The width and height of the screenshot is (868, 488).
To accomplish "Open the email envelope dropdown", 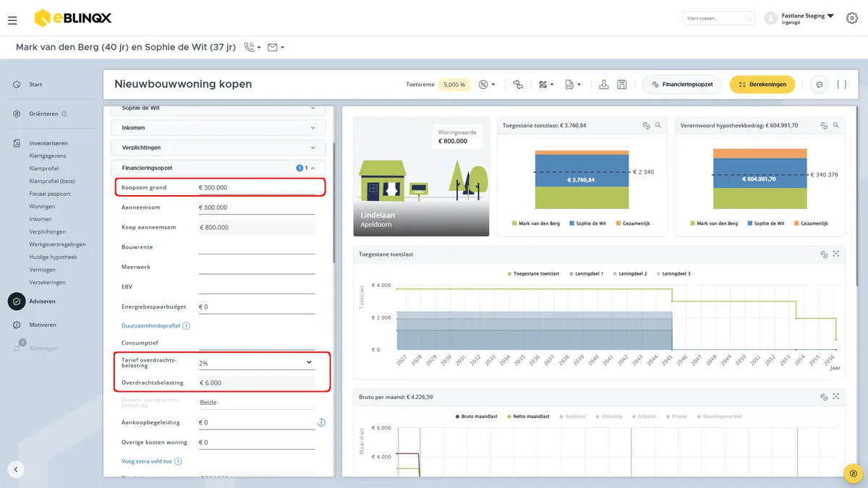I will point(276,48).
